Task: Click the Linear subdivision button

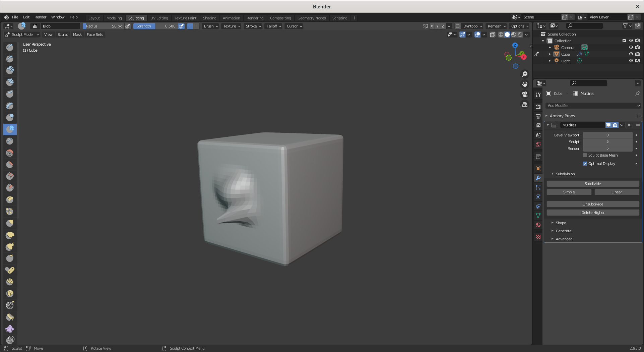Action: [617, 192]
